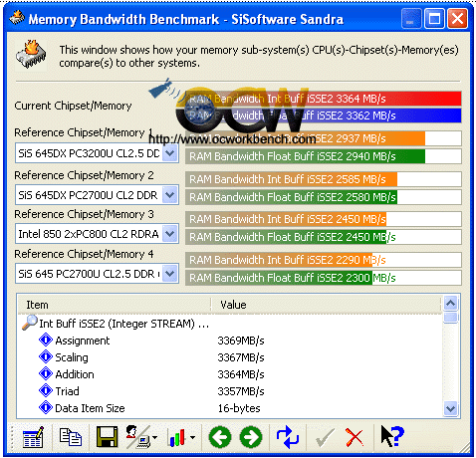The image size is (476, 458).
Task: Click the blue info icon next to Addition
Action: click(x=46, y=373)
